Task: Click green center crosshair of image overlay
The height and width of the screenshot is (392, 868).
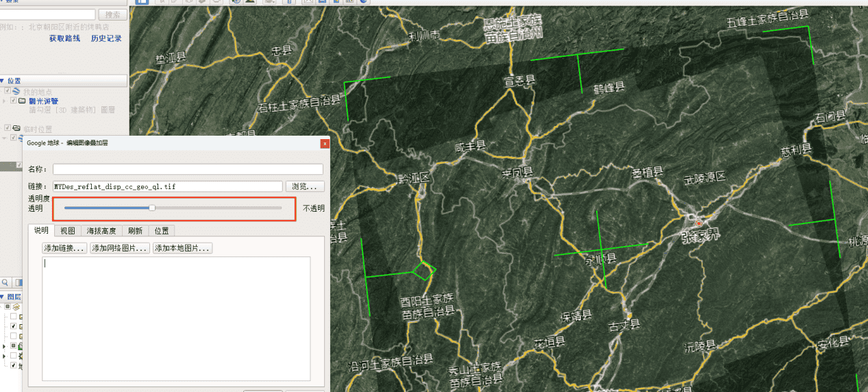Action: coord(601,249)
